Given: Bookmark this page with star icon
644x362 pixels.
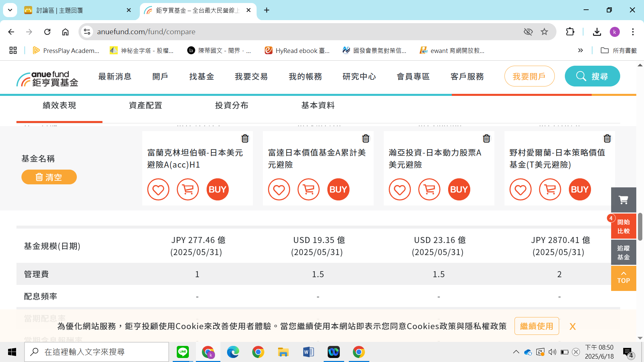Looking at the screenshot, I should click(544, 32).
